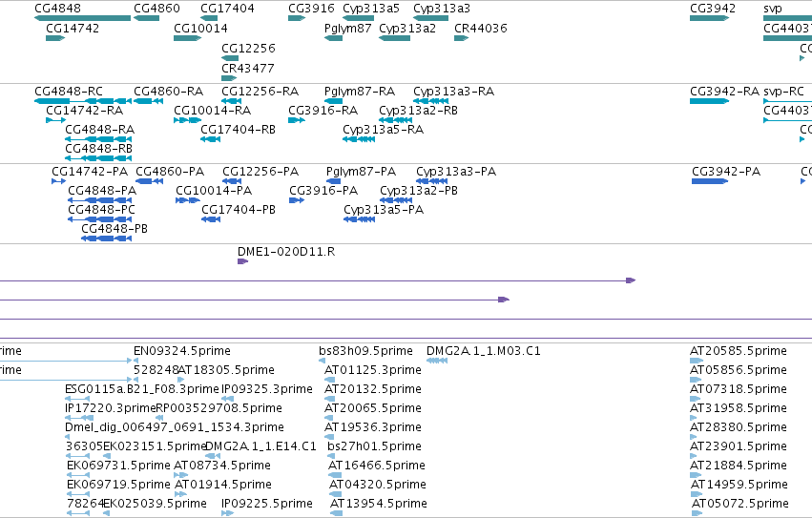This screenshot has width=812, height=518.
Task: Click transcript CG4860-RA label
Action: (x=168, y=92)
